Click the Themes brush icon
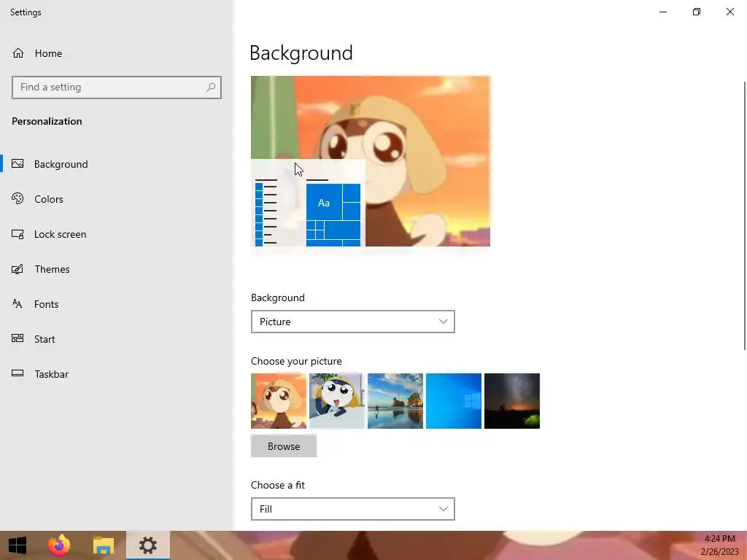747x560 pixels. 18,269
